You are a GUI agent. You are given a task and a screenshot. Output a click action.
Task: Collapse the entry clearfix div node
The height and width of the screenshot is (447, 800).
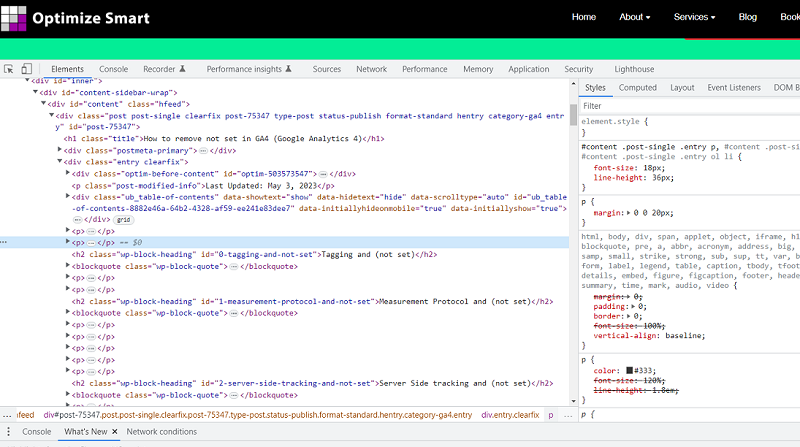[x=62, y=161]
